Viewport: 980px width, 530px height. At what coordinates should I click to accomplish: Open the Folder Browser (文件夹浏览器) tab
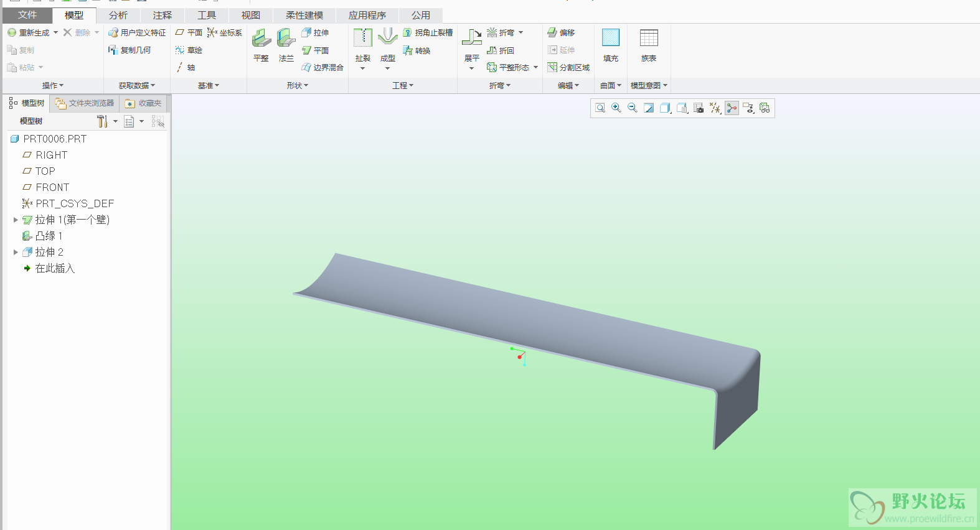(x=85, y=103)
